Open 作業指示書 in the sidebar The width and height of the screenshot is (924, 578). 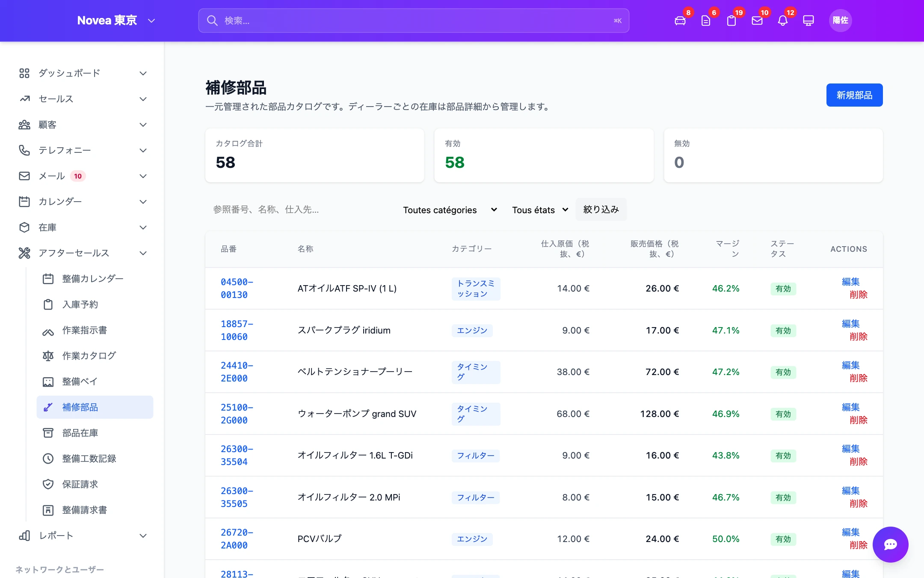[95, 330]
